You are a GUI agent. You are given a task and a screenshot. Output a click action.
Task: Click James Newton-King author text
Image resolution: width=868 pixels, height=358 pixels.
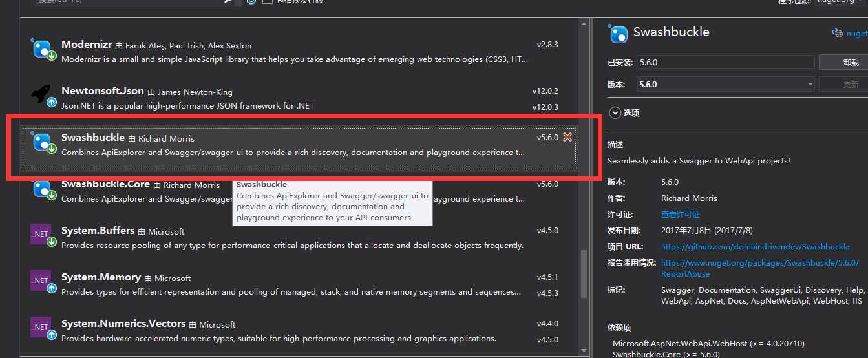pyautogui.click(x=195, y=92)
